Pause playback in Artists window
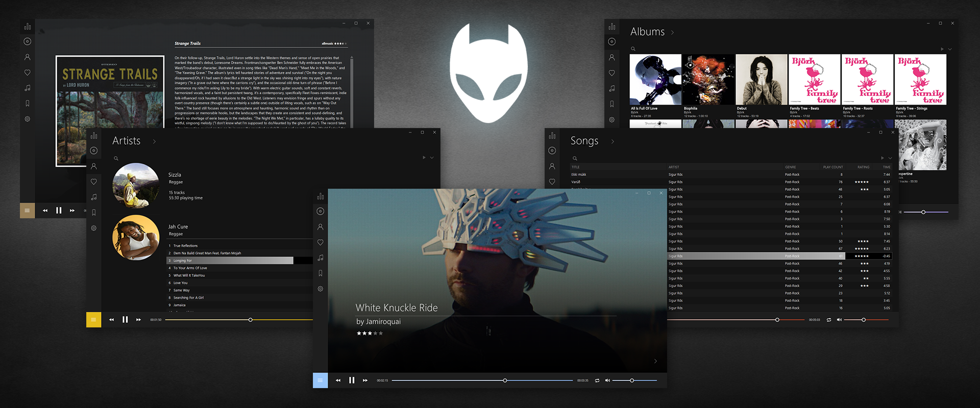Screen dimensions: 980x408 pyautogui.click(x=125, y=320)
